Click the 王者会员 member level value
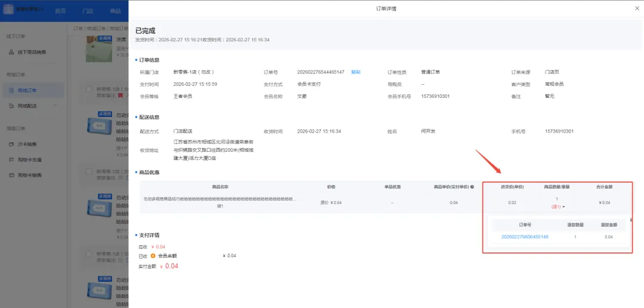This screenshot has width=644, height=308. click(x=183, y=96)
